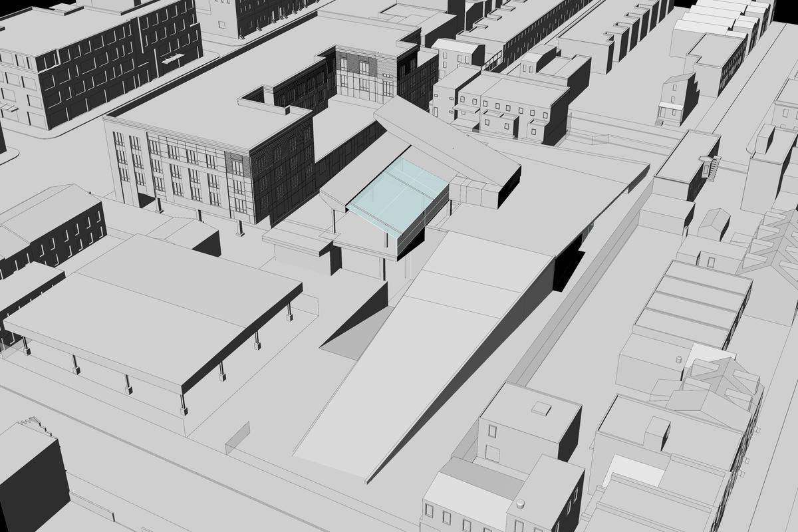Click the courtyard building's striped brick facade
Screen dimensions: 798x532
pyautogui.click(x=359, y=72)
